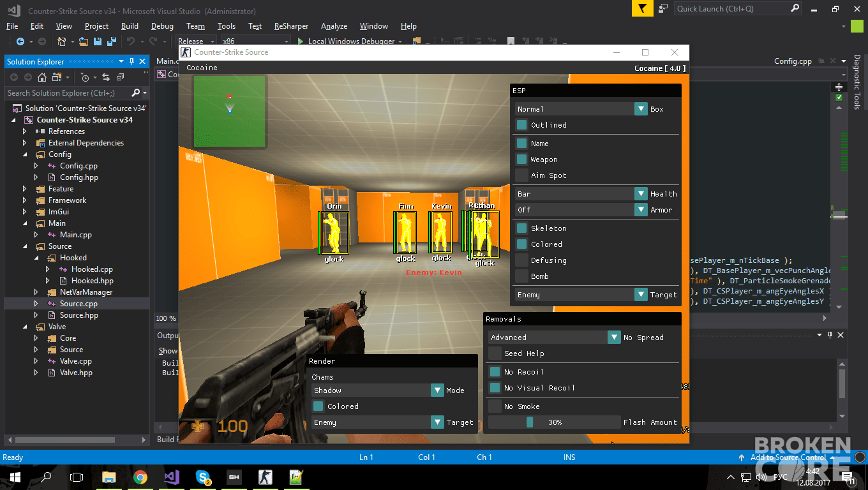The height and width of the screenshot is (490, 868).
Task: Toggle the Name checkbox in ESP
Action: tap(521, 144)
